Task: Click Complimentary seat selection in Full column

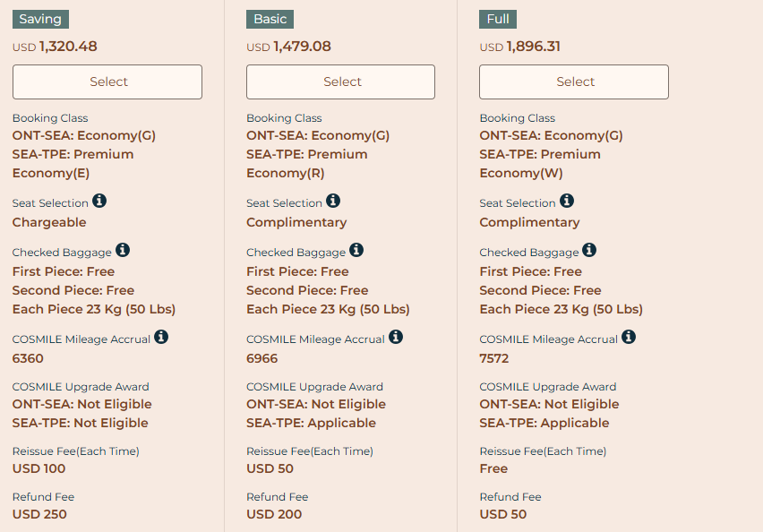Action: pos(529,222)
